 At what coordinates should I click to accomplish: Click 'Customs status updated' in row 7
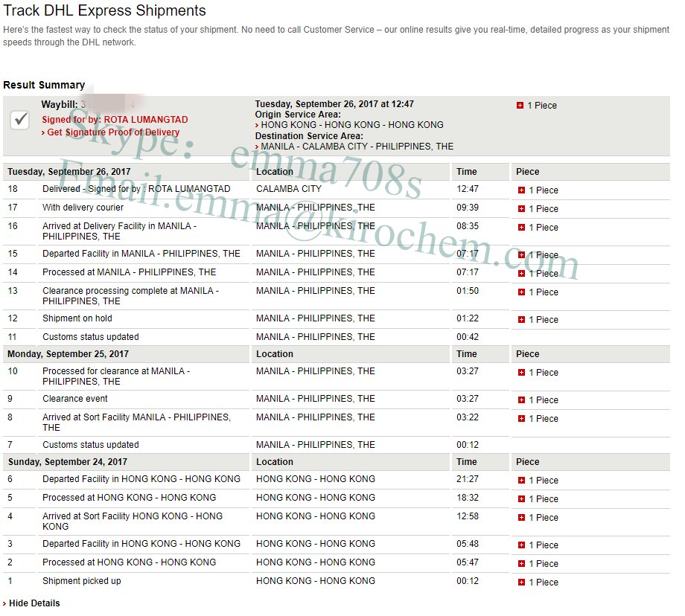[91, 445]
